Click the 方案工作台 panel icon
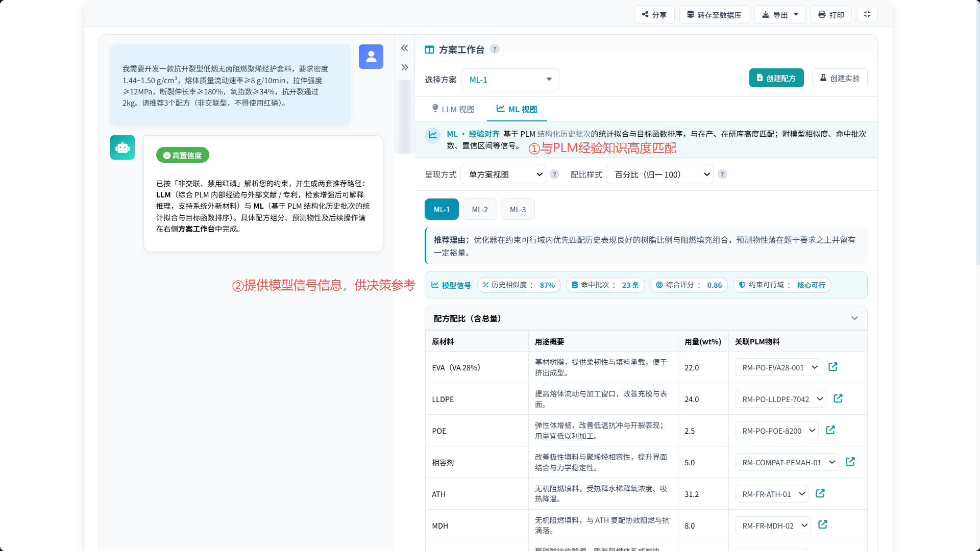 pos(429,50)
